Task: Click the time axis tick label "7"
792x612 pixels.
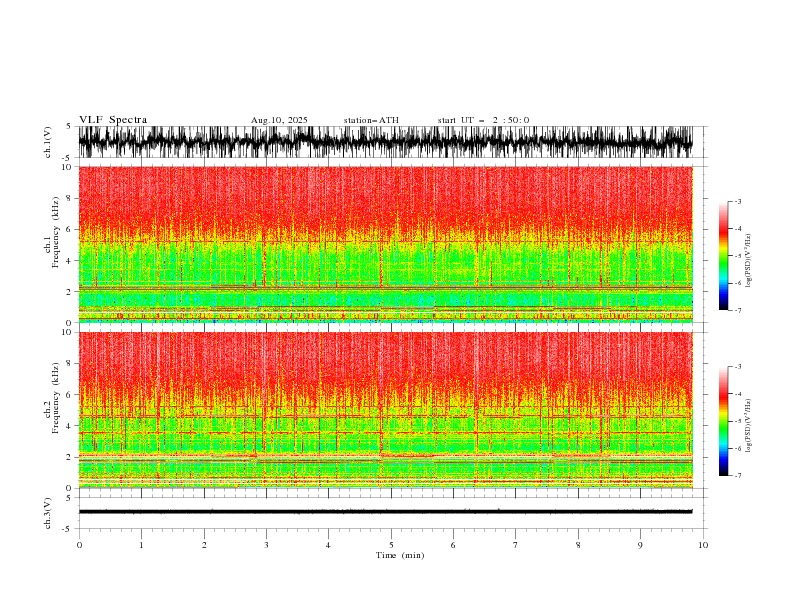Action: point(516,545)
